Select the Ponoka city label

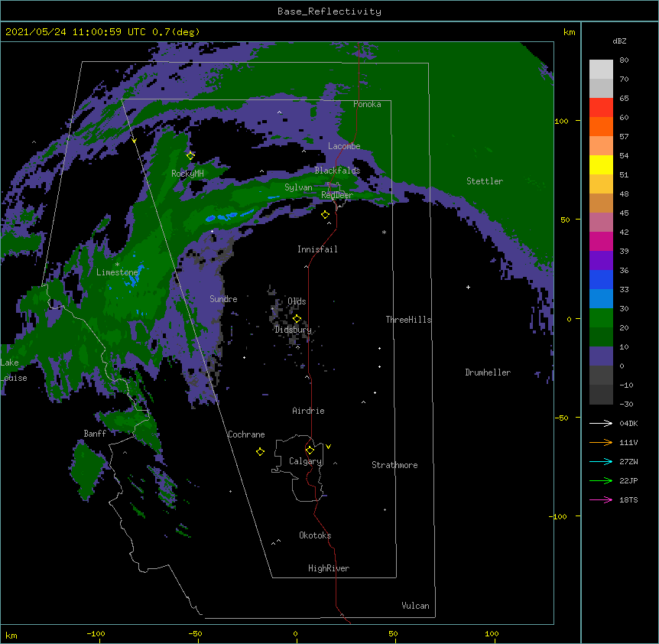point(367,104)
